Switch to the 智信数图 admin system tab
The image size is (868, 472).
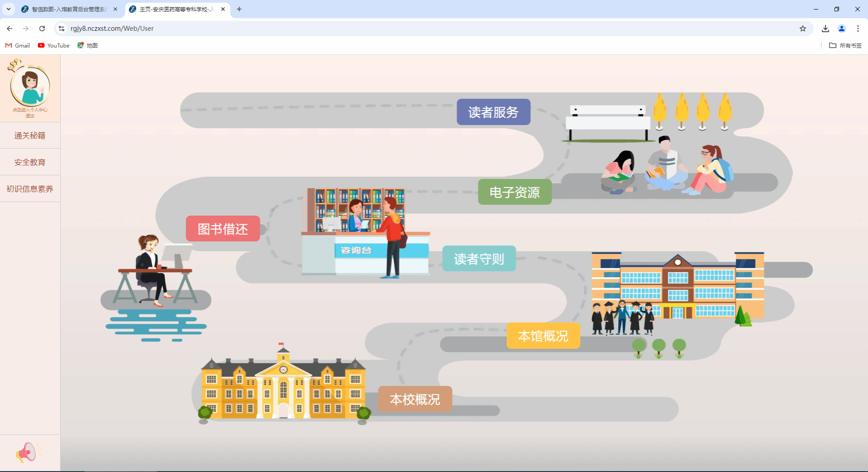point(68,9)
